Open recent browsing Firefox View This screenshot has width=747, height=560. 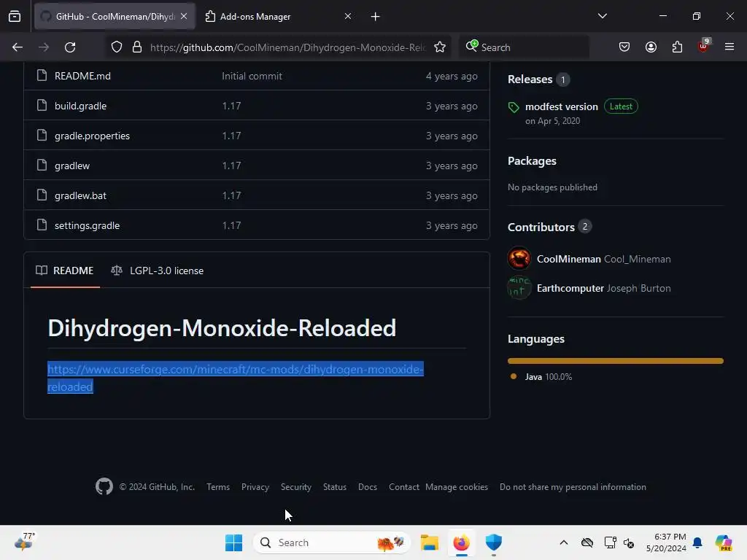(15, 17)
